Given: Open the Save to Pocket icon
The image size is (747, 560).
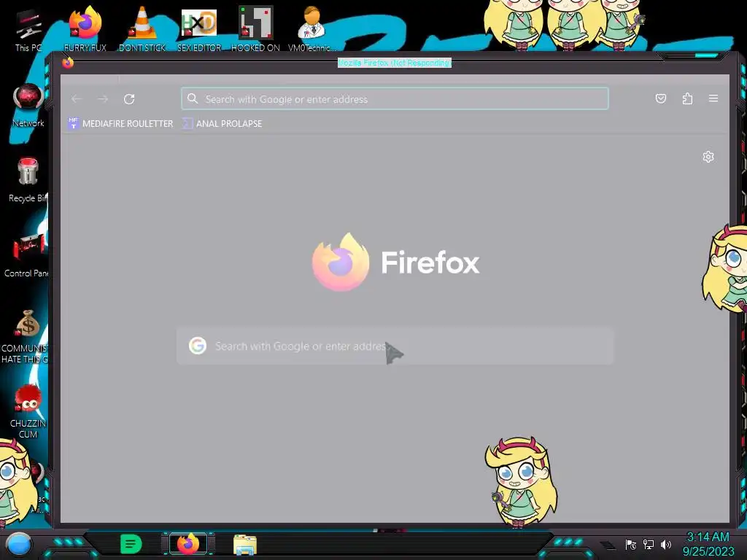Looking at the screenshot, I should pos(661,98).
